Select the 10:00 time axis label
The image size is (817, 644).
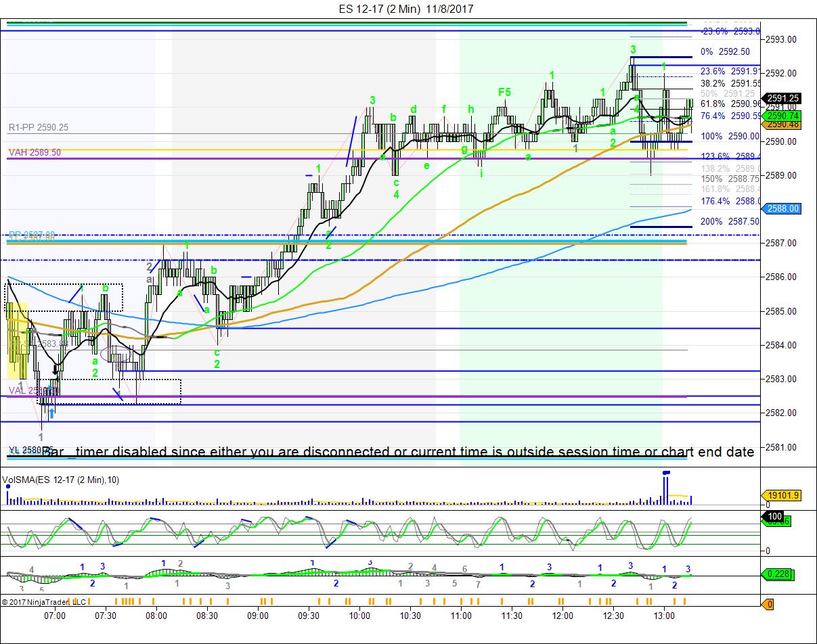point(359,615)
